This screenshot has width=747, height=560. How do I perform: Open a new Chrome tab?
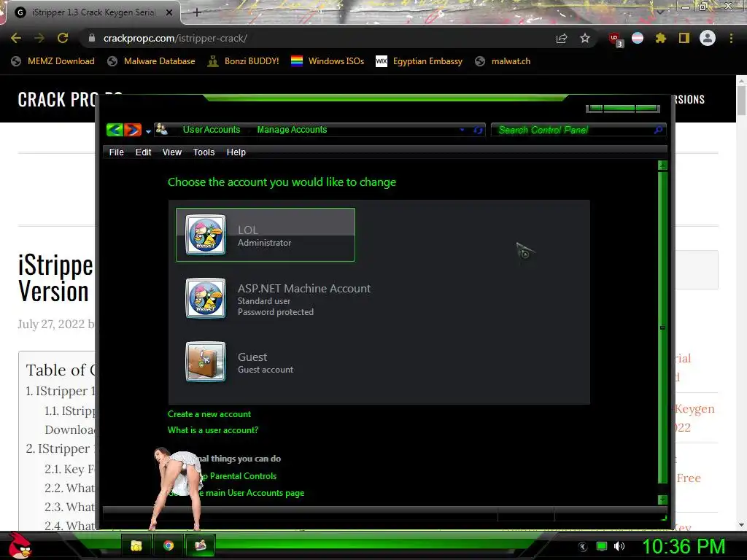[197, 12]
